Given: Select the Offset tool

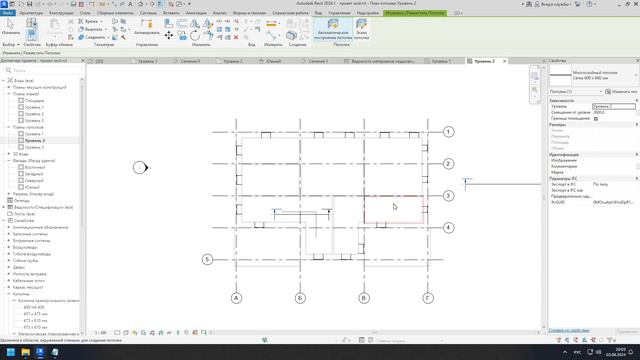Looking at the screenshot, I should click(182, 24).
